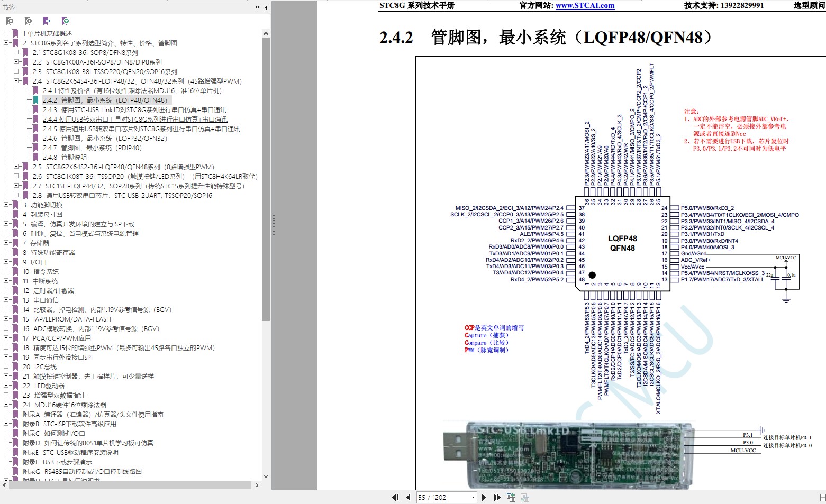Open bookmark 8 特殊功能寄存器
This screenshot has height=504, width=826.
tap(49, 252)
